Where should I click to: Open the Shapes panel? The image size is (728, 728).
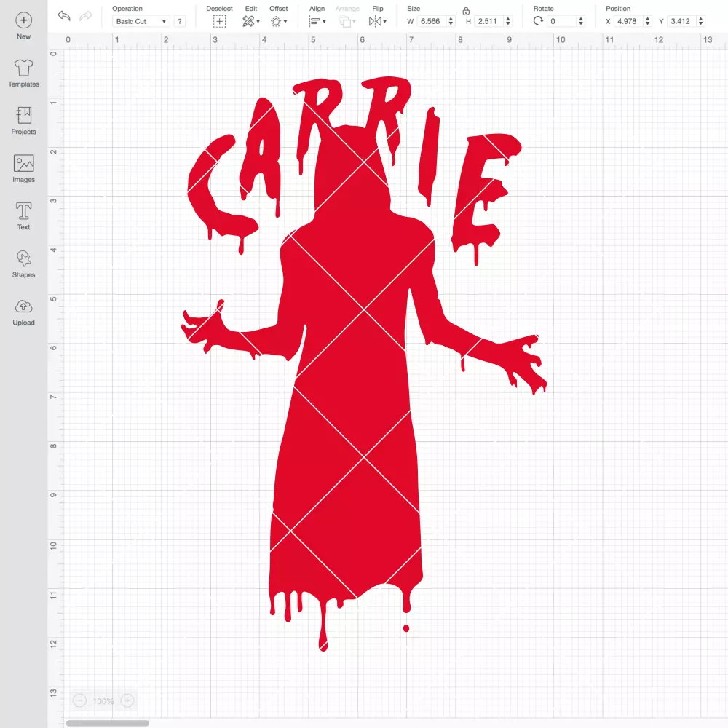click(x=24, y=258)
